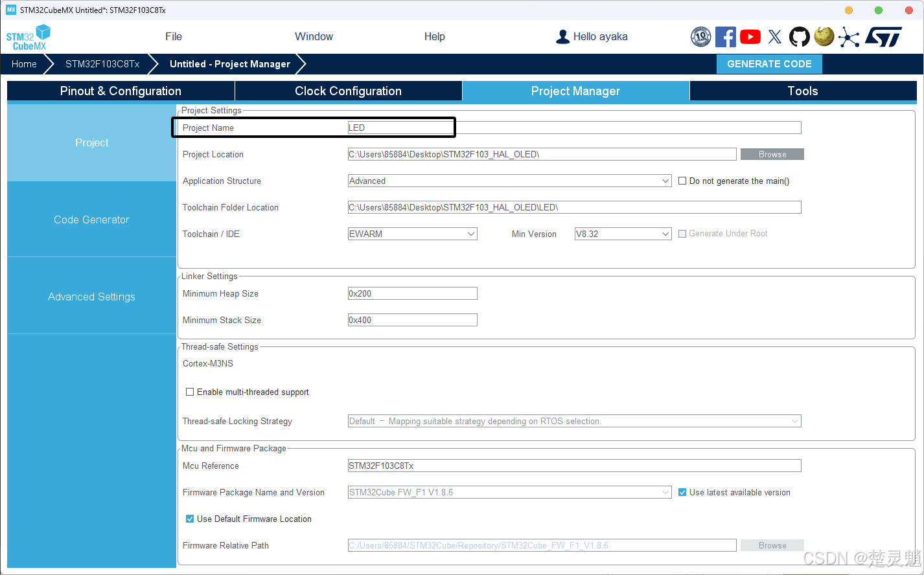Viewport: 924px width, 575px height.
Task: Click the Linker Settings group label
Action: [x=209, y=276]
